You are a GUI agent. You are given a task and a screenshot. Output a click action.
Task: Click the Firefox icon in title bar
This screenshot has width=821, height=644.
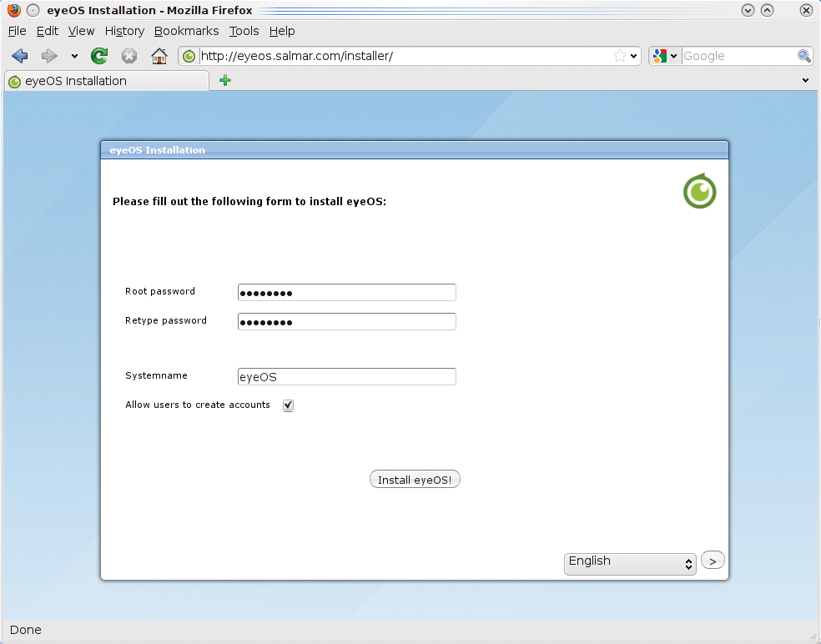coord(14,10)
